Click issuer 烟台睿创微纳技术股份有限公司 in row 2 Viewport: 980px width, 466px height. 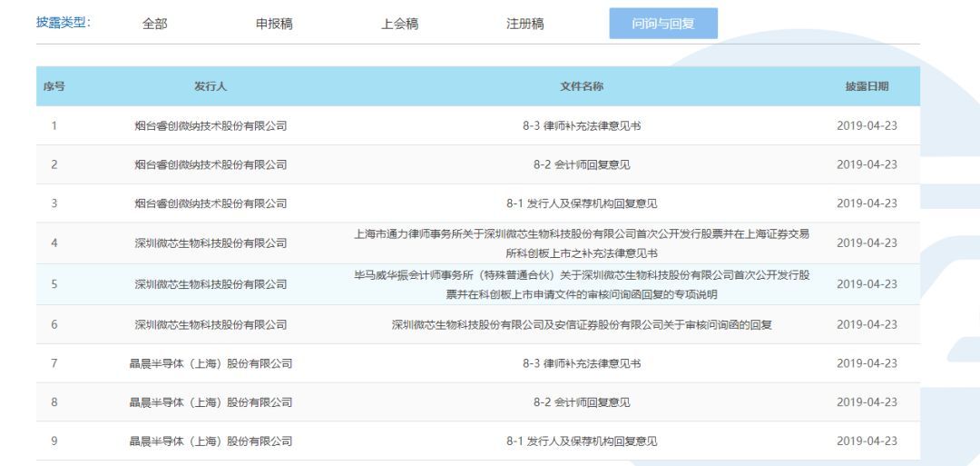pyautogui.click(x=211, y=164)
